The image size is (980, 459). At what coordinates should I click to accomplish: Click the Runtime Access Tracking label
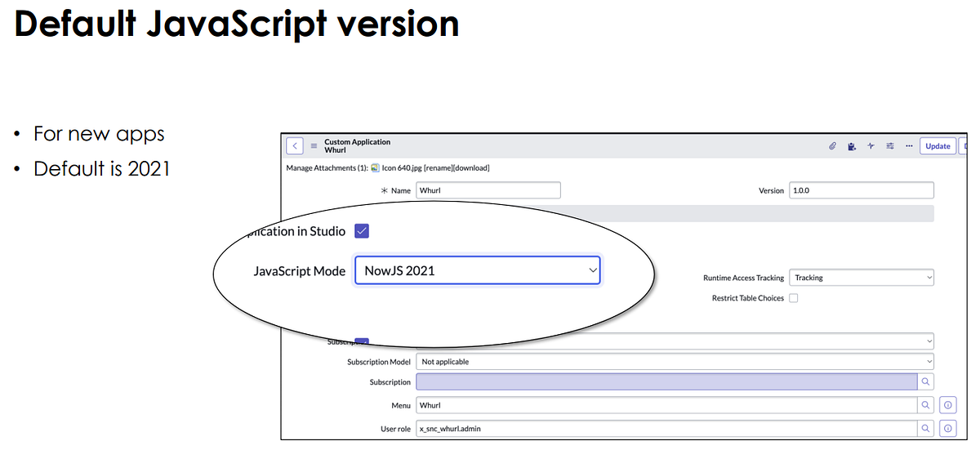pyautogui.click(x=743, y=279)
